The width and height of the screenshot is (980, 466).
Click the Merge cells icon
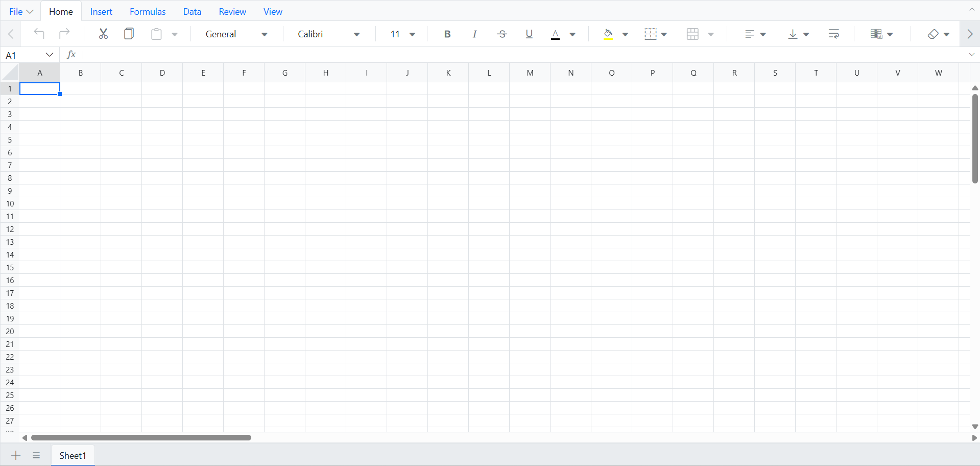692,34
